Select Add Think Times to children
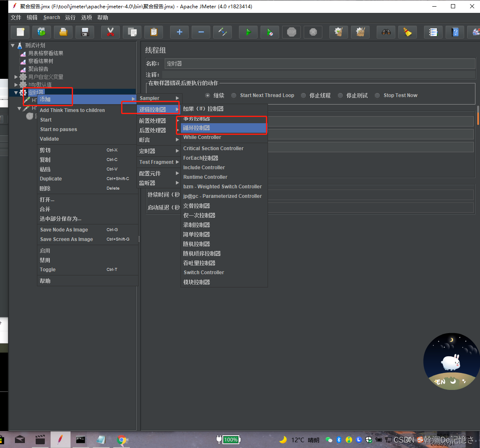The height and width of the screenshot is (448, 480). pos(88,110)
